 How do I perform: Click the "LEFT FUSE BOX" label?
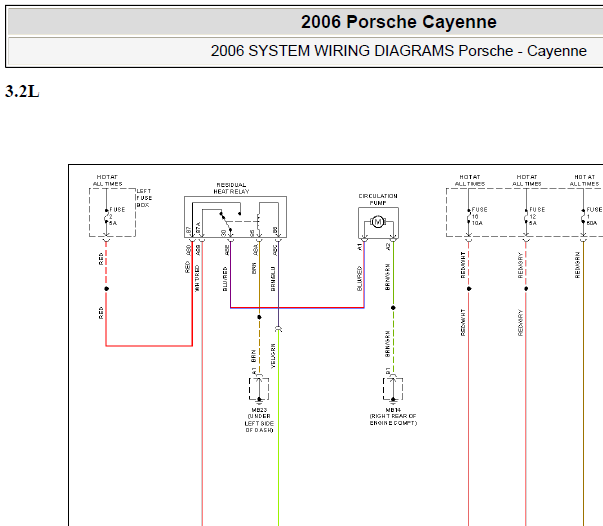click(144, 198)
